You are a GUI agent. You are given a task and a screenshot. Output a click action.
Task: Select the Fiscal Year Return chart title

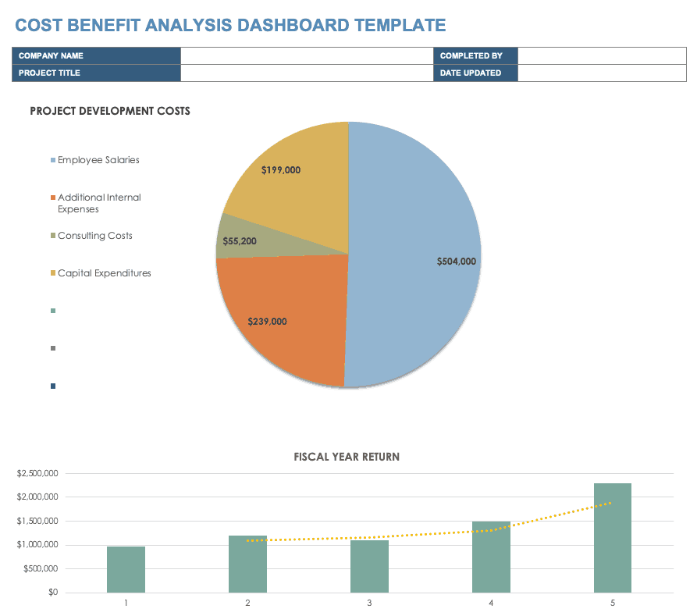tap(347, 457)
